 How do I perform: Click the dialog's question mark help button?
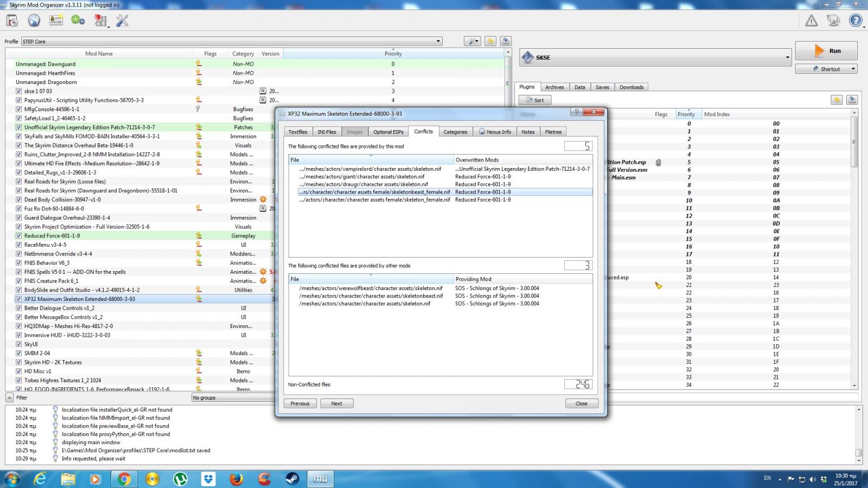click(577, 112)
